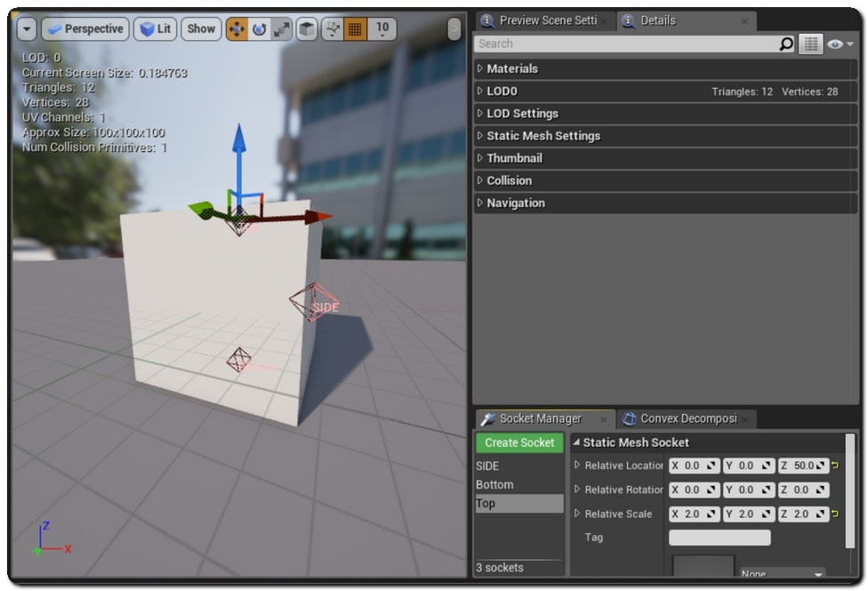
Task: Close the Details tab
Action: (x=744, y=21)
